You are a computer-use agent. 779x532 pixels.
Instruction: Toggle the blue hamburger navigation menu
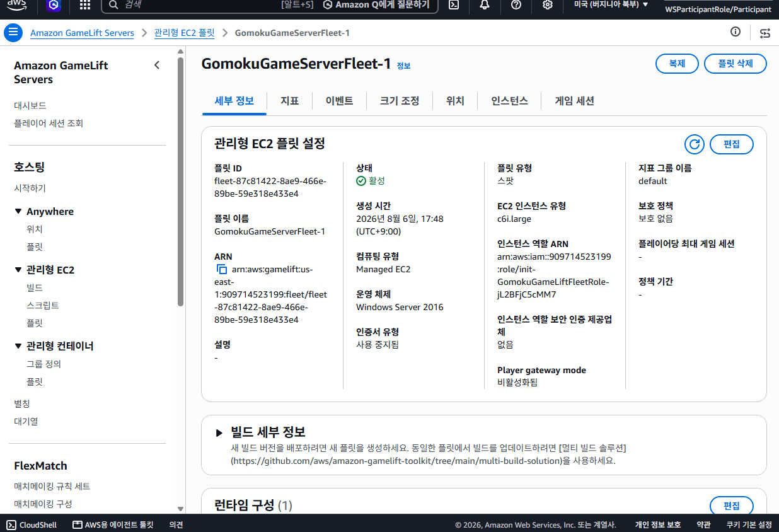point(13,33)
